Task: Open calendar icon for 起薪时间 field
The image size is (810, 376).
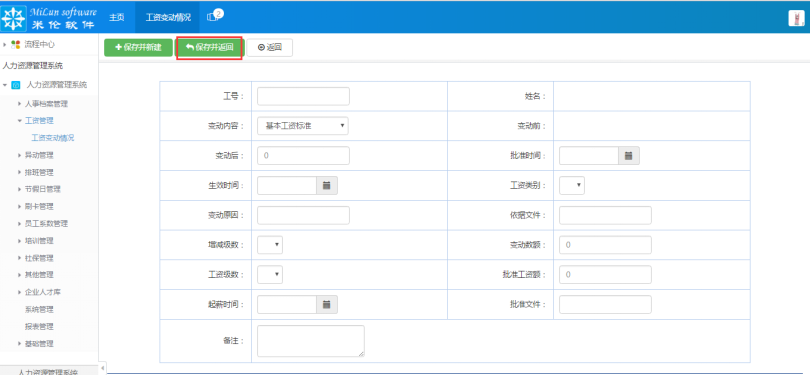Action: (x=326, y=305)
